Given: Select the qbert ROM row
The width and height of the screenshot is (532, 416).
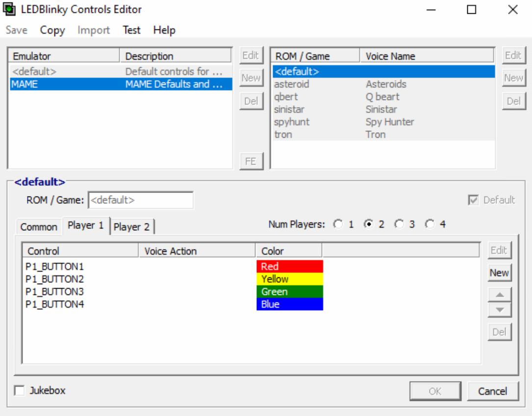Looking at the screenshot, I should tap(384, 97).
